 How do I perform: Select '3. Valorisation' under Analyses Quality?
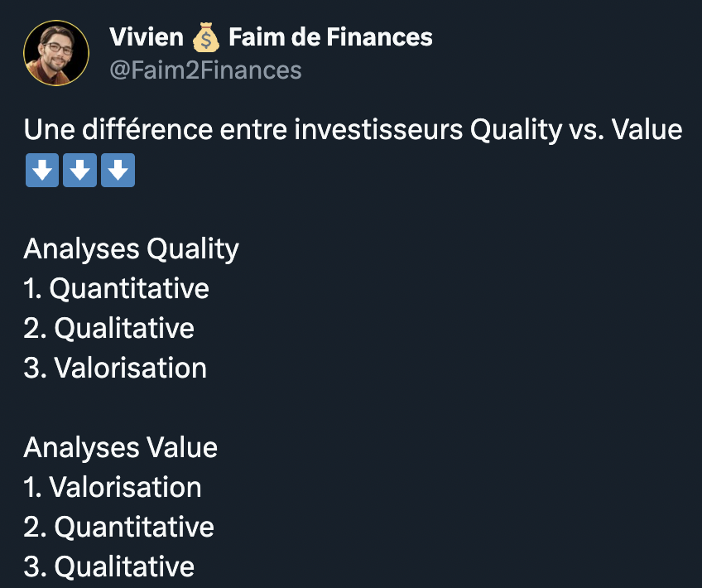[x=115, y=368]
